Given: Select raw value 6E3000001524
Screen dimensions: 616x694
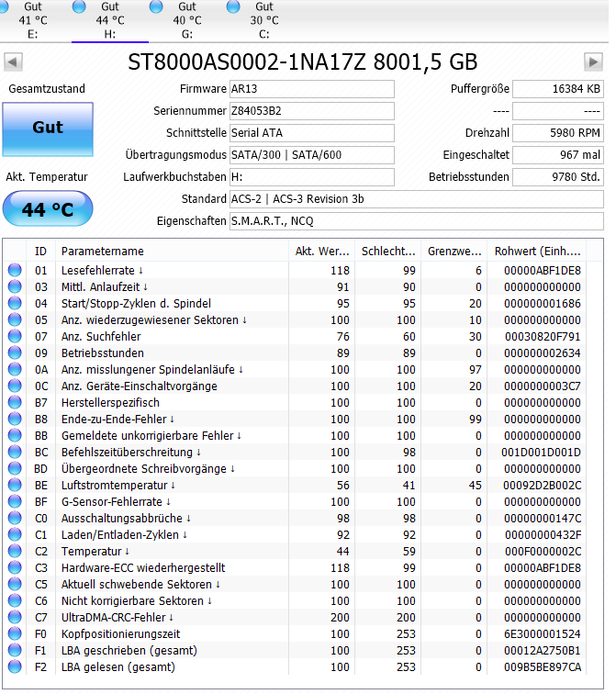Looking at the screenshot, I should coord(543,634).
